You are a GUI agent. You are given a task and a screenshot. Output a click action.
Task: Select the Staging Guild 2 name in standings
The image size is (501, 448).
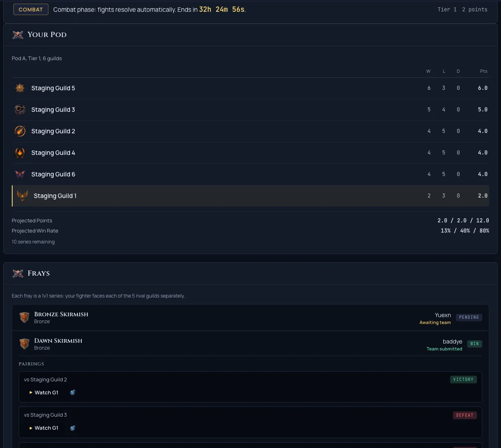(x=53, y=131)
